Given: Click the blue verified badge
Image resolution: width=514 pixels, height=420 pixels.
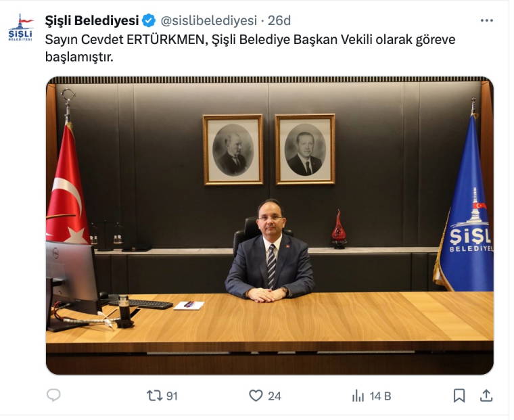Looking at the screenshot, I should click(149, 21).
